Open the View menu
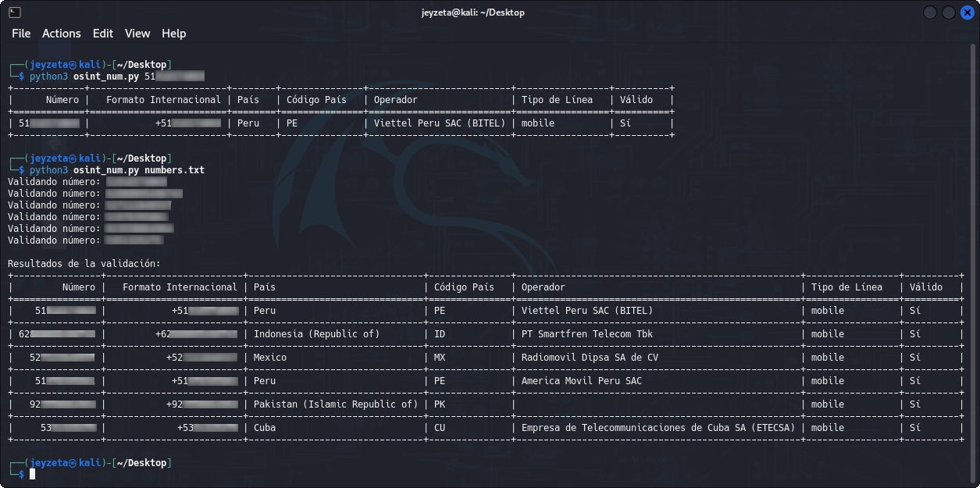The image size is (980, 488). click(x=137, y=34)
